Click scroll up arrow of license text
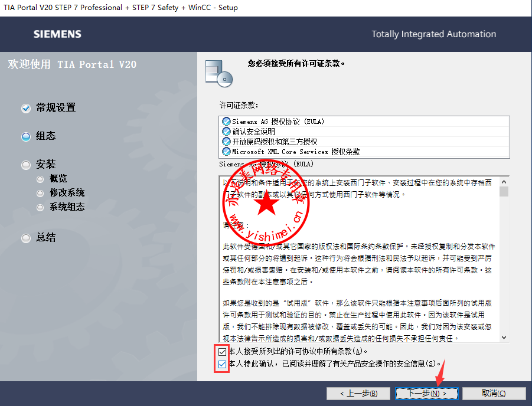This screenshot has height=406, width=532. (504, 182)
